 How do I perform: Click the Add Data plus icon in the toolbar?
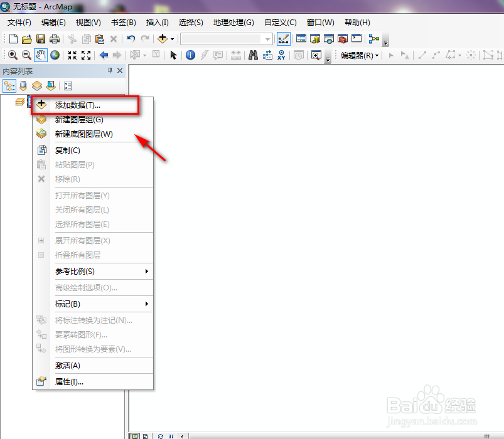tap(163, 39)
